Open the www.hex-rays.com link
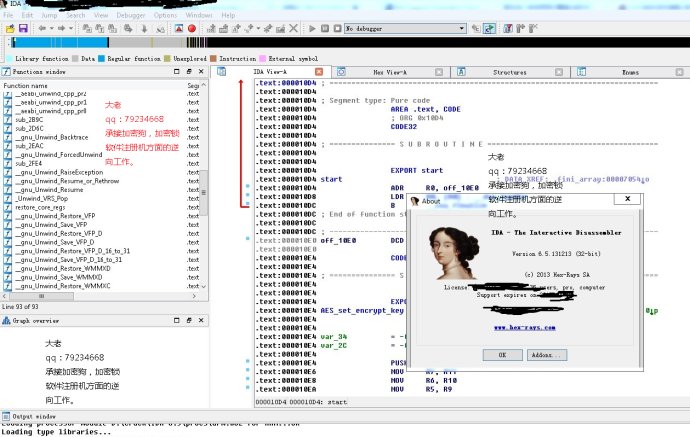 [524, 327]
